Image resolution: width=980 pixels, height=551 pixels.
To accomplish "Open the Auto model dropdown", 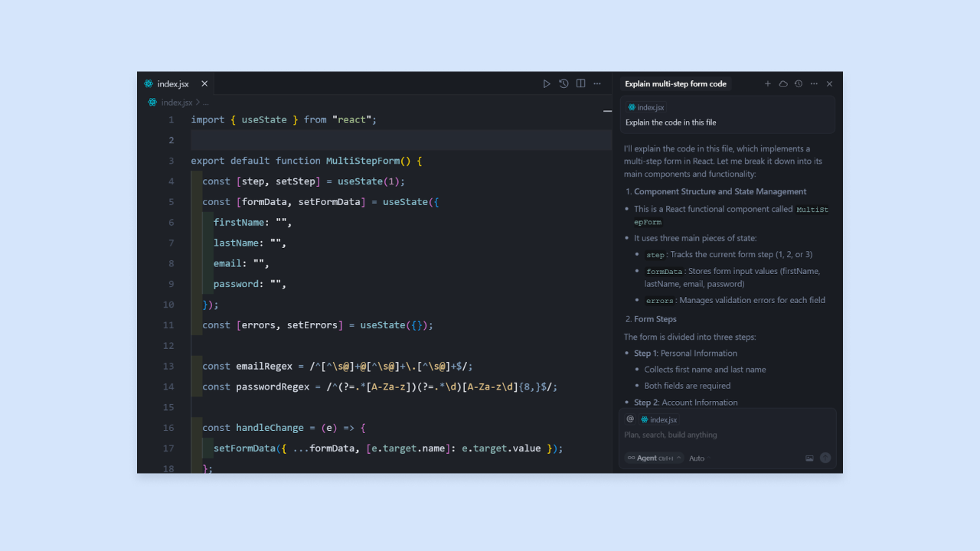I will [699, 458].
